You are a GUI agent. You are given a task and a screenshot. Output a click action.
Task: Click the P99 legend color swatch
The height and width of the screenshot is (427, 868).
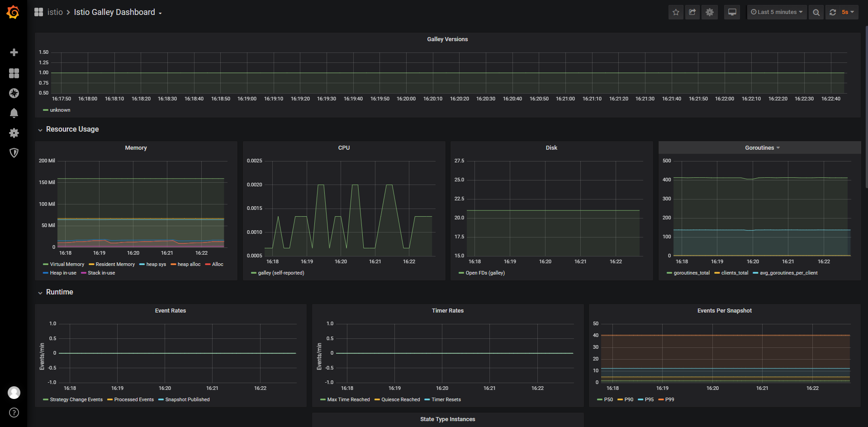pyautogui.click(x=661, y=399)
